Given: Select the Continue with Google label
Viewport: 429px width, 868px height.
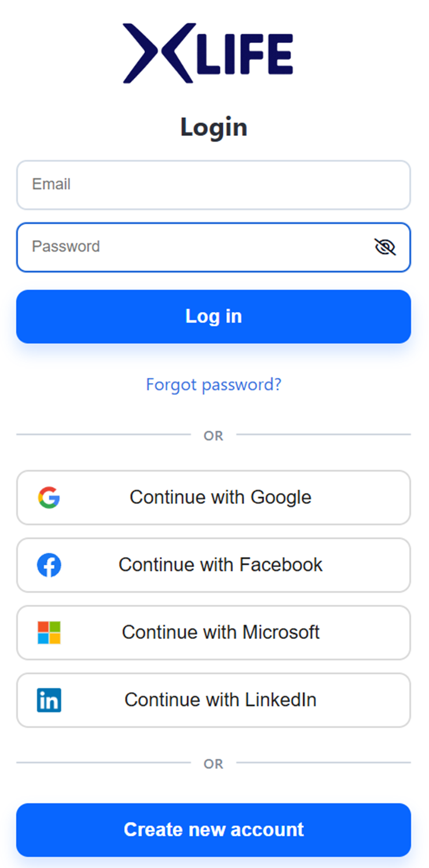Looking at the screenshot, I should pos(221,497).
